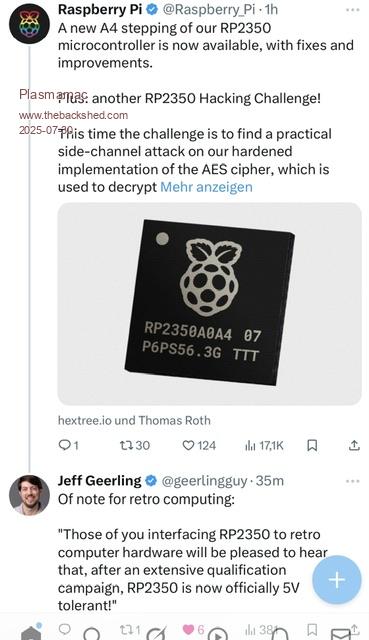The image size is (369, 640).
Task: View analytics showing 17,1K views
Action: pyautogui.click(x=264, y=445)
